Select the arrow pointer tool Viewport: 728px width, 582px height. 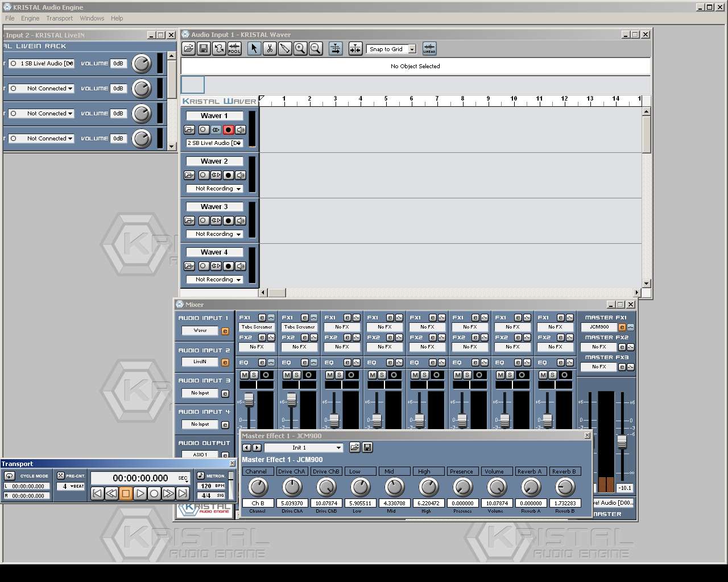(x=254, y=49)
